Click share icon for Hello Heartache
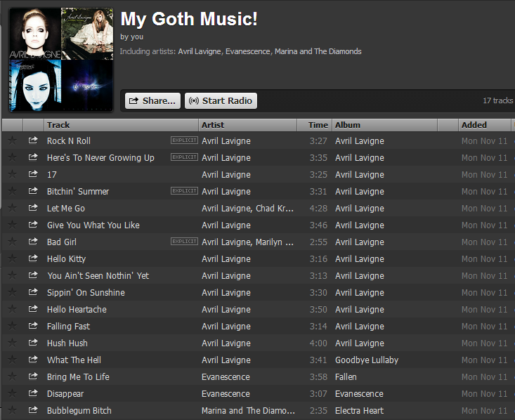The width and height of the screenshot is (515, 420). point(33,308)
